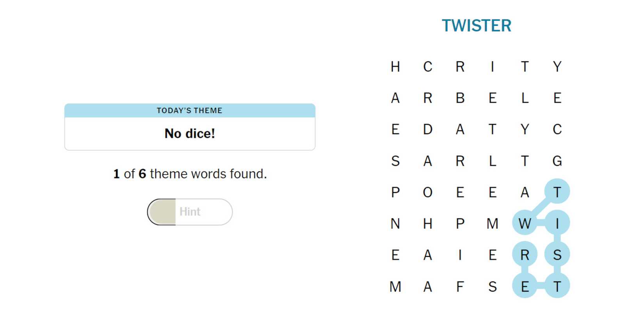Click the highlighted E in the bottom row

click(x=525, y=287)
